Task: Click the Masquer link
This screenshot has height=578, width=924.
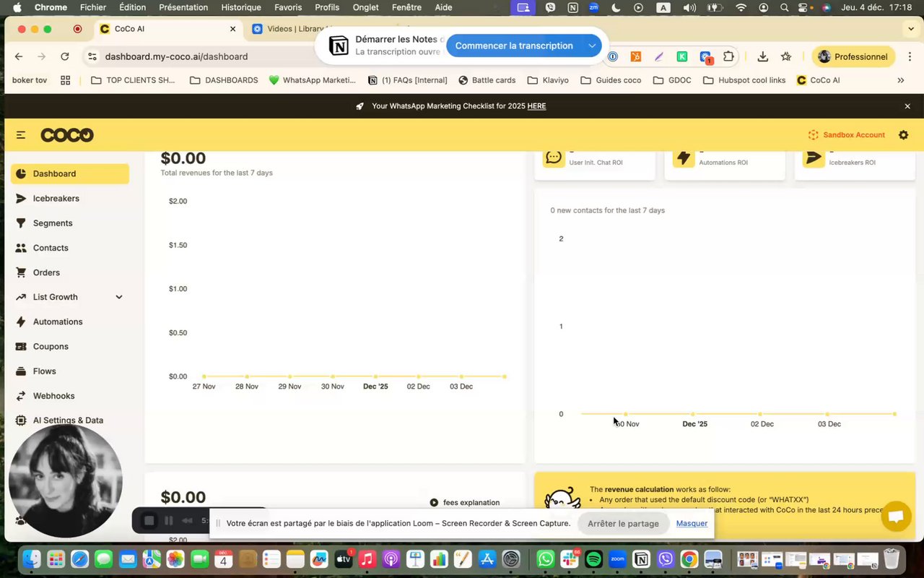Action: coord(692,523)
